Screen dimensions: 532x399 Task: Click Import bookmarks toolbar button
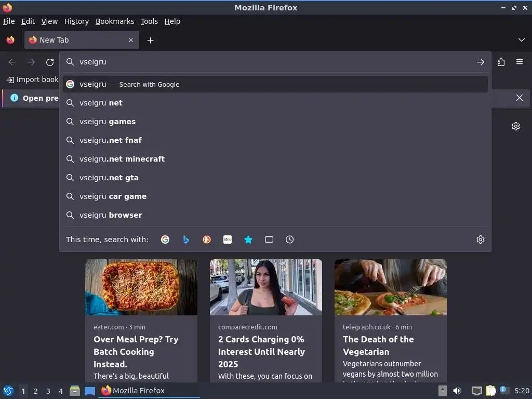click(33, 79)
